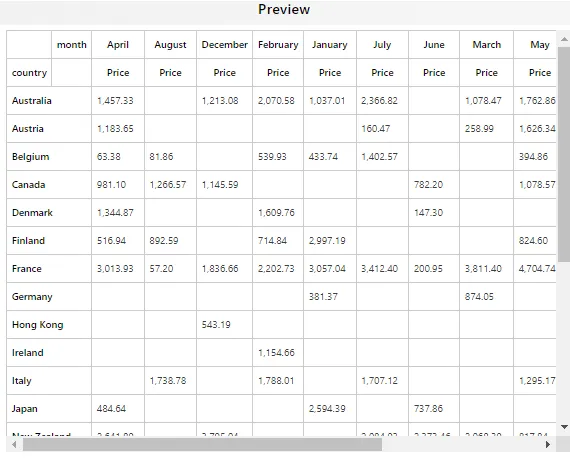Click the scroll up arrow on vertical scrollbar

(x=564, y=39)
